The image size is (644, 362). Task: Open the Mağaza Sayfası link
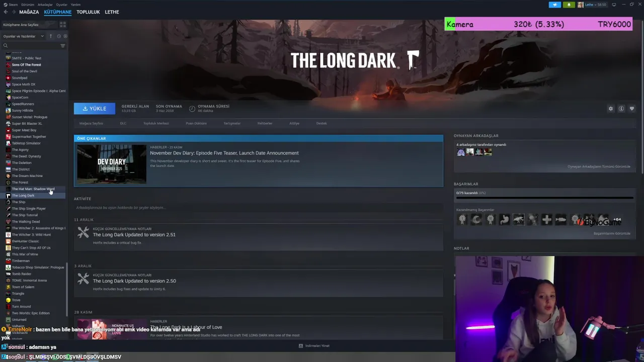(91, 123)
